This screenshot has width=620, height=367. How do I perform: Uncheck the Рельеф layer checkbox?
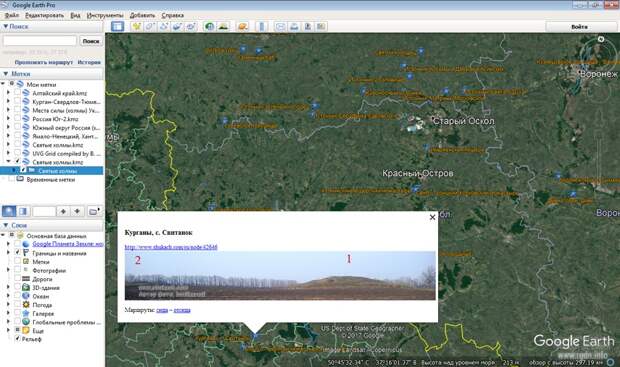[17, 339]
